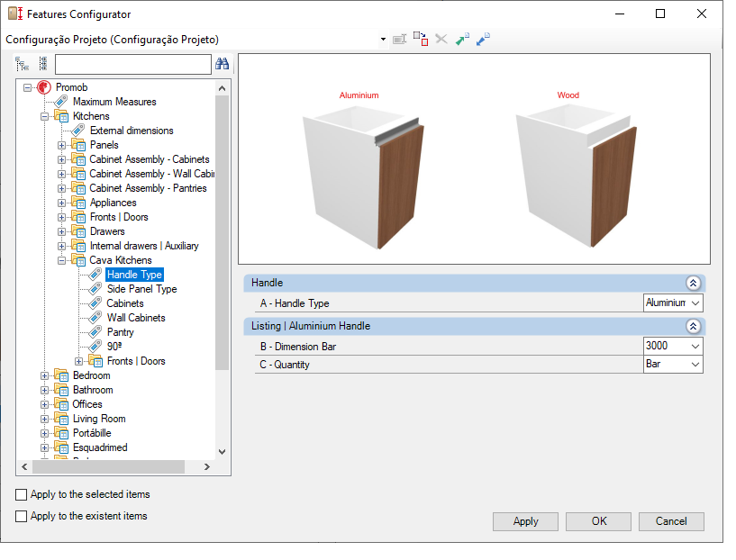
Task: Click the green arrow export icon
Action: pos(462,39)
